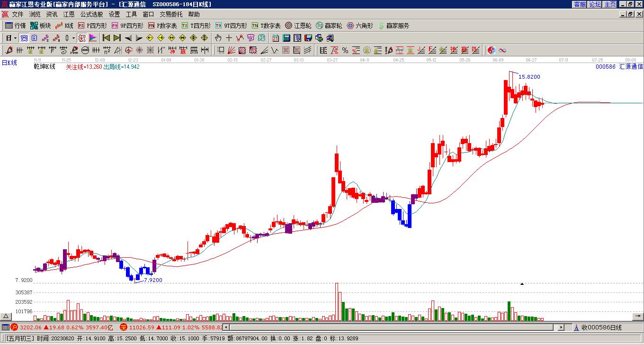Select the pencil drawing tool icon
The image size is (644, 345).
click(x=9, y=50)
